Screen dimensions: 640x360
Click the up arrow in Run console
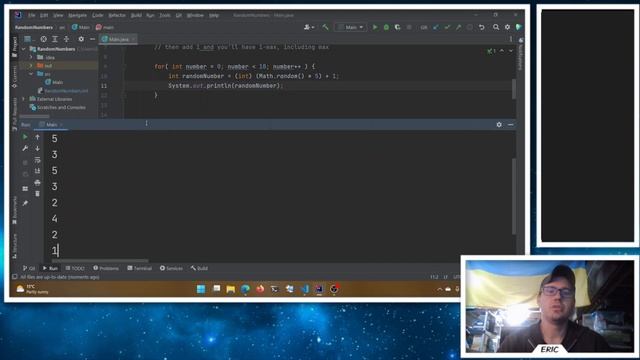[37, 137]
